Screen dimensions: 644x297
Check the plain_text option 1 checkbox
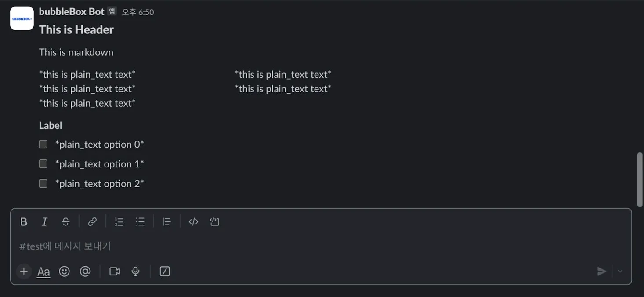(x=43, y=164)
